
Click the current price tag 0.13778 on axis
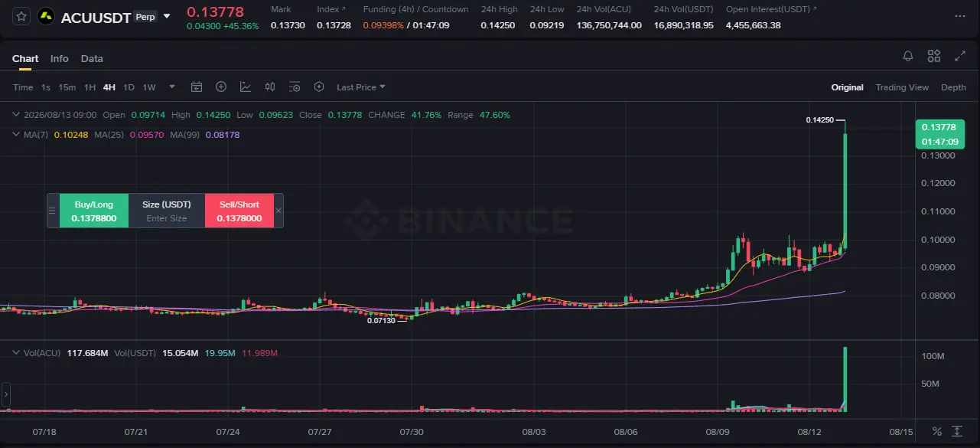coord(940,135)
